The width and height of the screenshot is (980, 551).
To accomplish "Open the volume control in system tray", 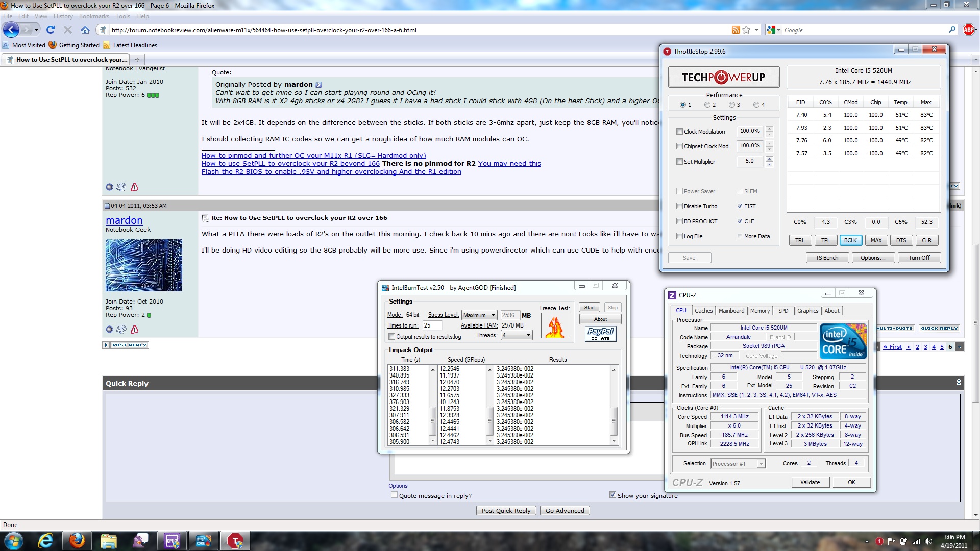I will [x=928, y=541].
